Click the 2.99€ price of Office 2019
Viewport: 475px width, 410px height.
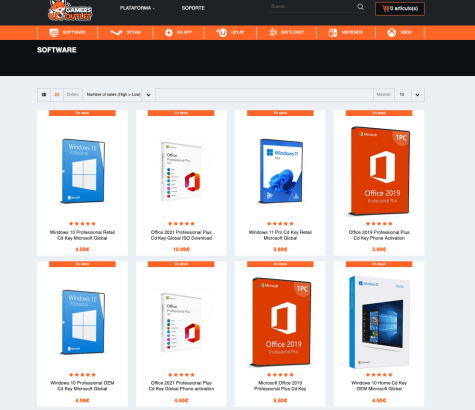379,249
